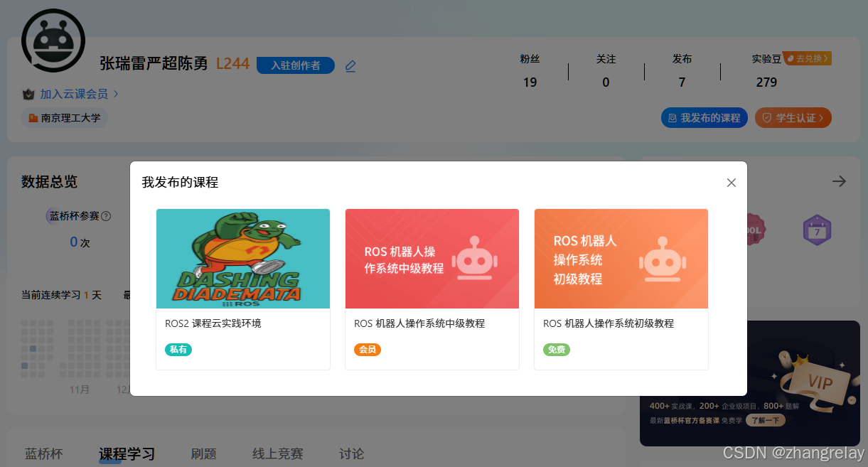This screenshot has width=868, height=467.
Task: Switch to the 讨论 tab
Action: coord(352,453)
